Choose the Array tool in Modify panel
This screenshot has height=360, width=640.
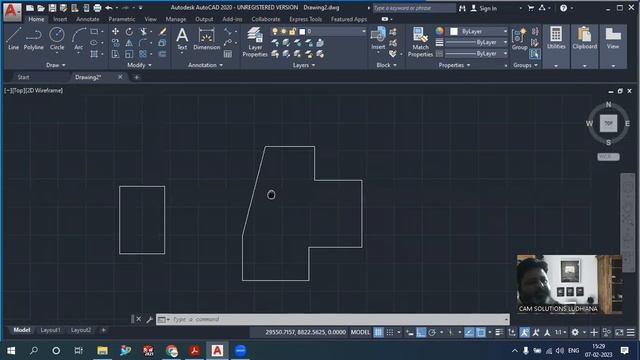click(x=143, y=54)
